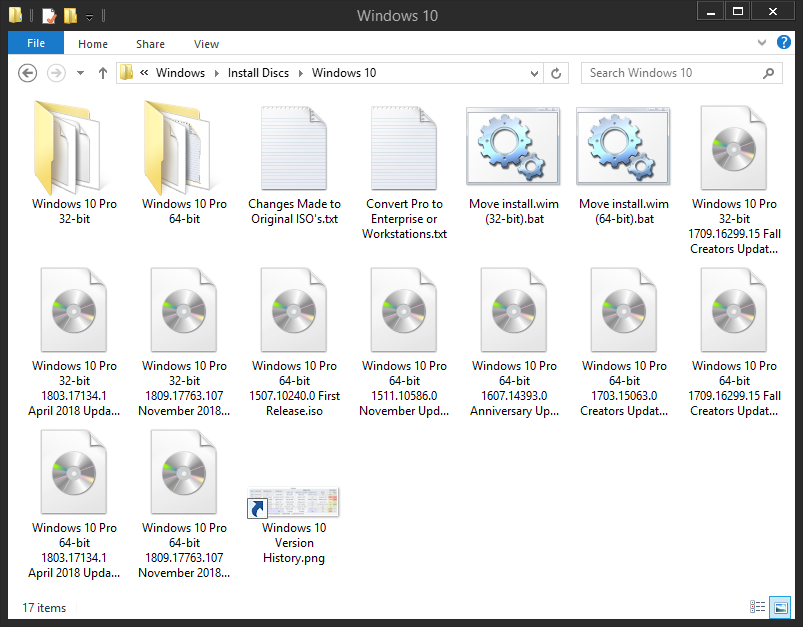Image resolution: width=803 pixels, height=627 pixels.
Task: Click Move install.wim (32-bit).bat filename
Action: coord(514,211)
